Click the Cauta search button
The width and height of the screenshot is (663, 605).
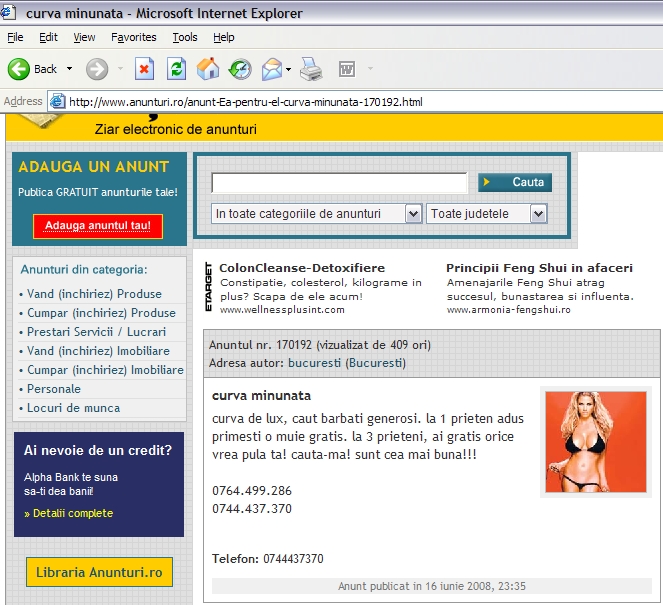point(515,182)
